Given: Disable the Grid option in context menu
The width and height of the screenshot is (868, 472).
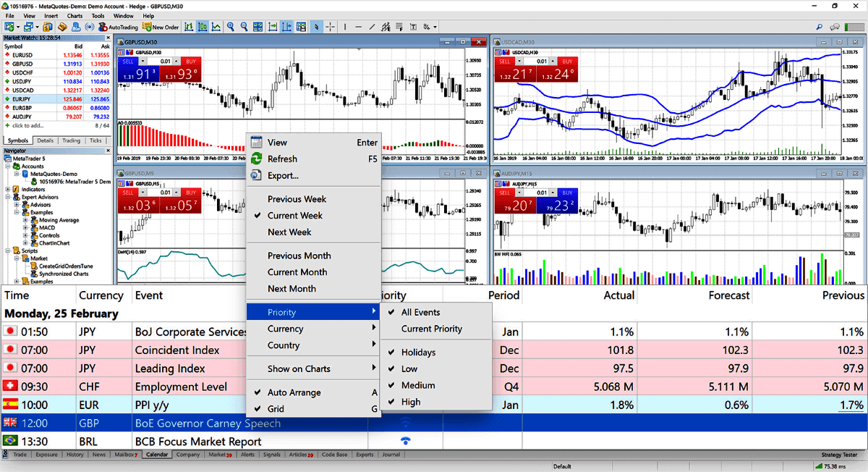Looking at the screenshot, I should pos(276,409).
